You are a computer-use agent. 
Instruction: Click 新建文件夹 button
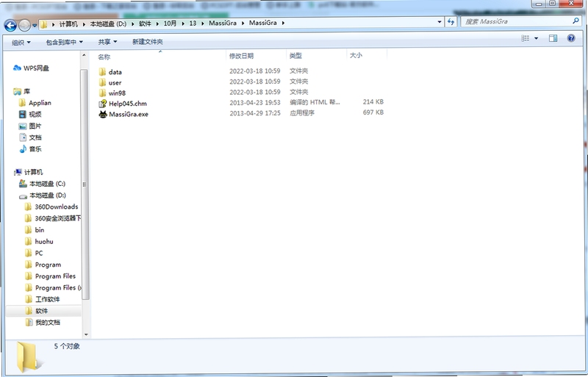[x=148, y=42]
